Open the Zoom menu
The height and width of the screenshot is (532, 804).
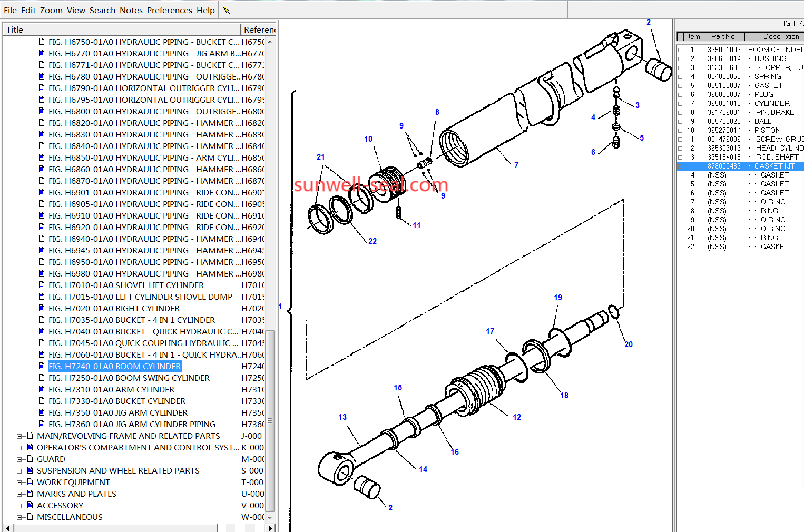(x=51, y=10)
